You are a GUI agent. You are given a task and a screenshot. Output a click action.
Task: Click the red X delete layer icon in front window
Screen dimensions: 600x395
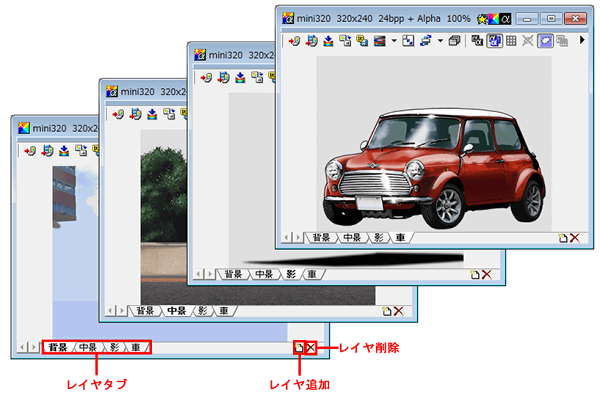[x=574, y=238]
